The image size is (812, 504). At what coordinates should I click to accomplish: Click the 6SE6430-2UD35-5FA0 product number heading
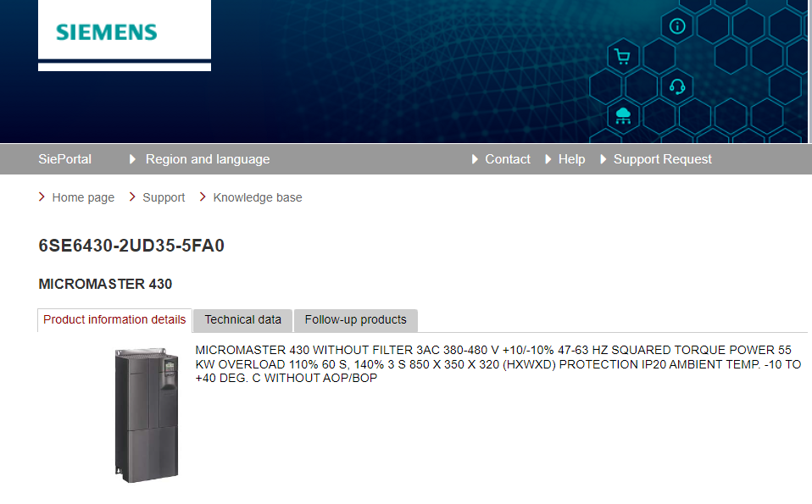pos(131,246)
